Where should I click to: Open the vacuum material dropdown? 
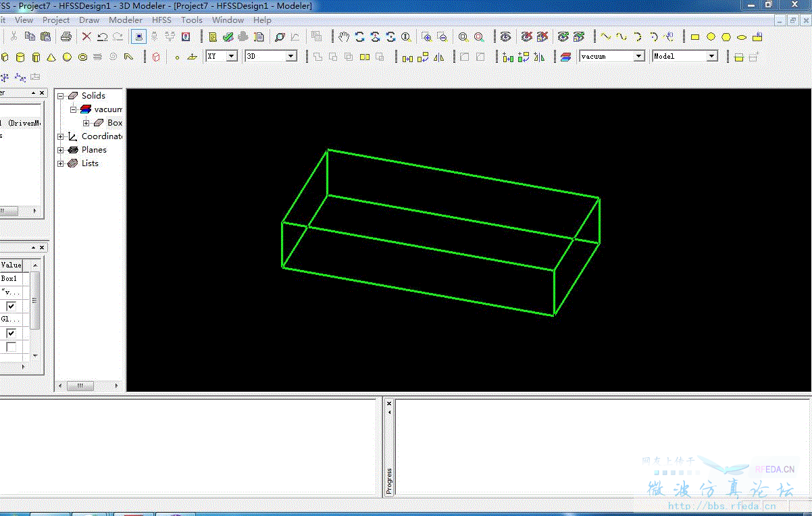pos(639,56)
